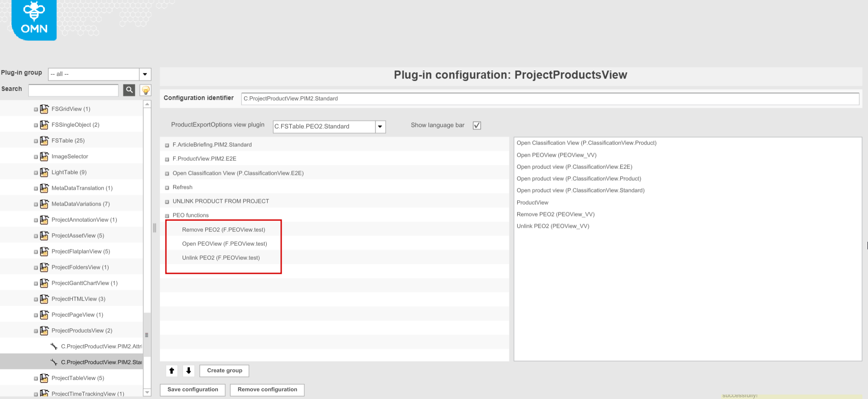The width and height of the screenshot is (868, 399).
Task: Select UNLINK PRODUCT FROM PROJECT entry
Action: 221,201
